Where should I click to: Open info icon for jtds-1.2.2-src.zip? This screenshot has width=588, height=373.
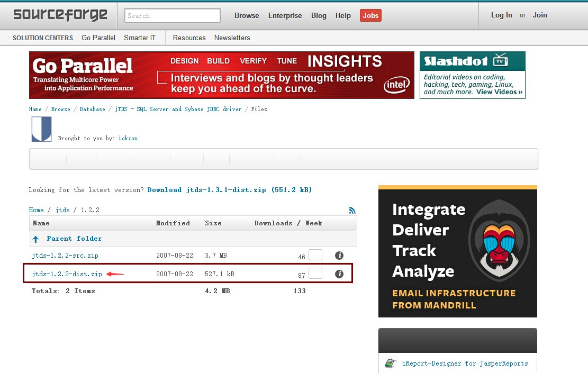coord(339,256)
